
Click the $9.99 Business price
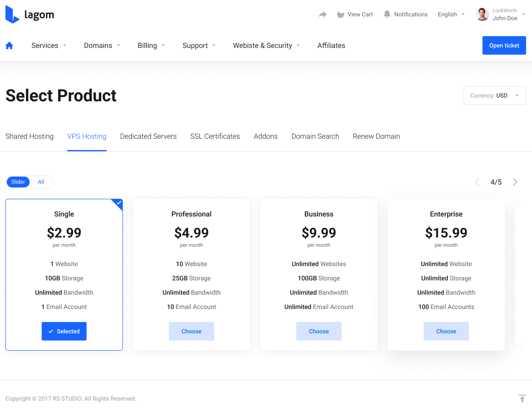tap(319, 232)
